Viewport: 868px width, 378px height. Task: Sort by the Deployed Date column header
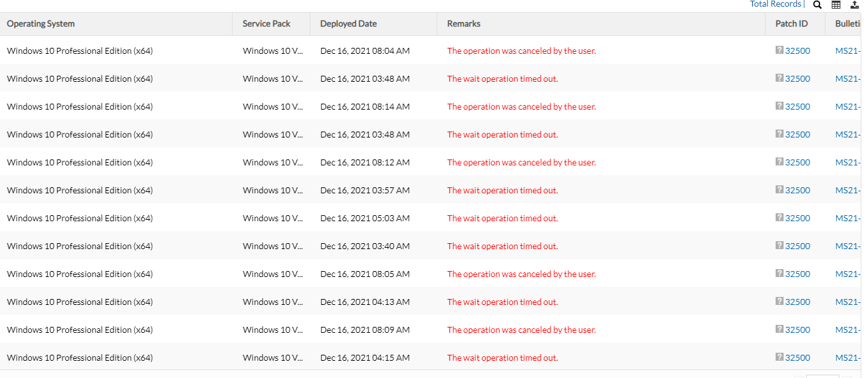pyautogui.click(x=348, y=23)
